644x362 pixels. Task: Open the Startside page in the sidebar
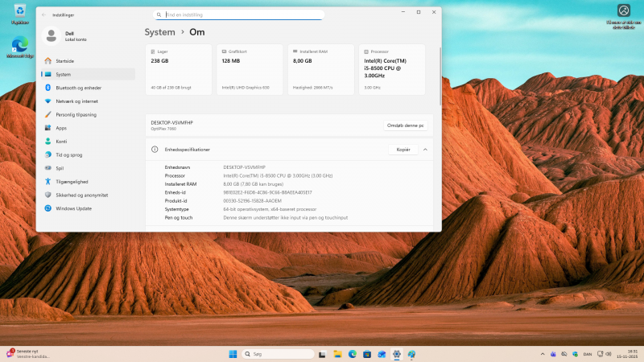coord(64,61)
